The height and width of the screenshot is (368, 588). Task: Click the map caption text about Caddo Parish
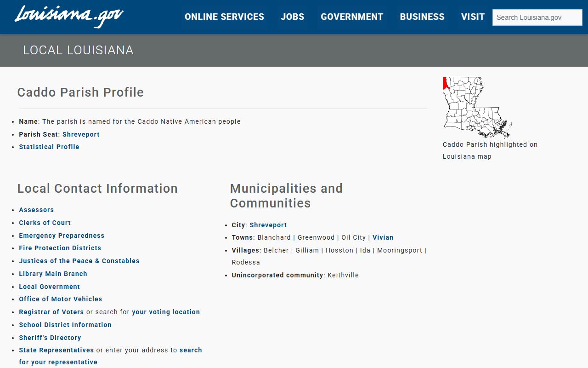pyautogui.click(x=490, y=150)
